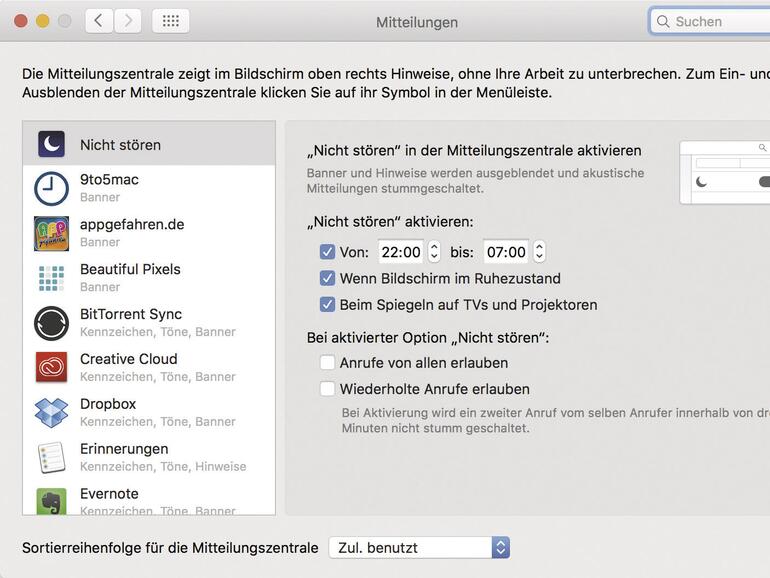The width and height of the screenshot is (770, 578).
Task: Click the 9to5mac clock icon
Action: click(x=51, y=189)
